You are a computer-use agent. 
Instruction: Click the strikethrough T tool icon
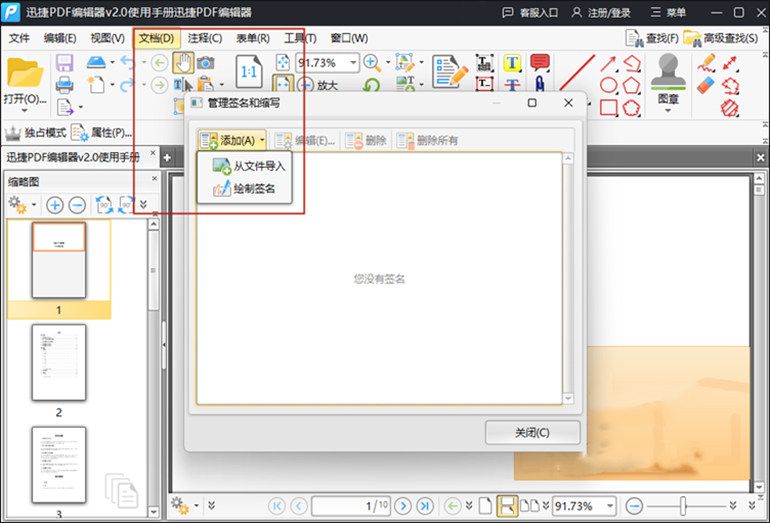coord(512,84)
